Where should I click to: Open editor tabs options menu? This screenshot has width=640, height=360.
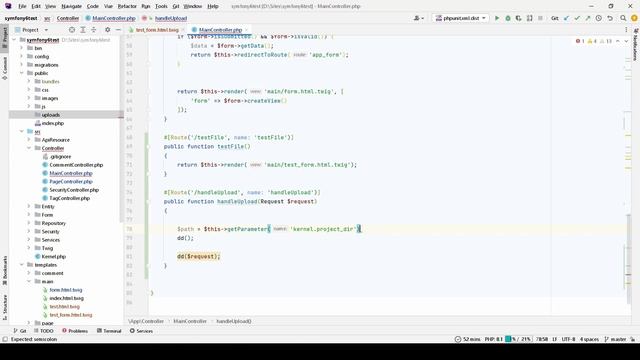(x=626, y=30)
